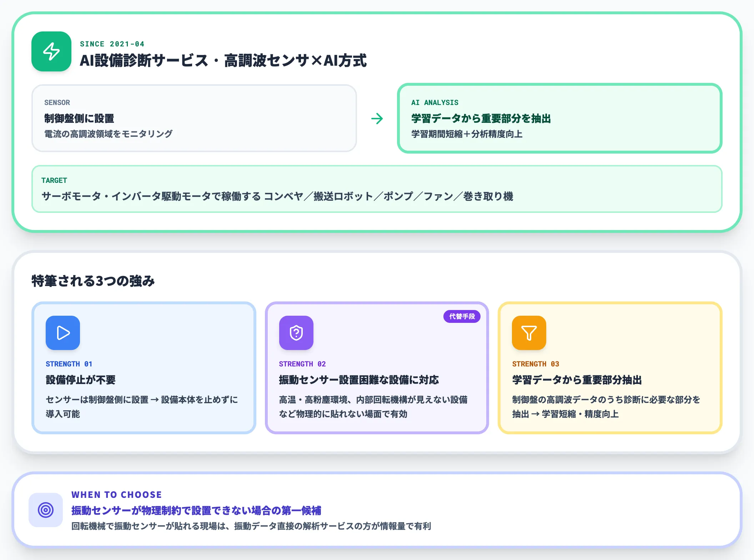Click the 代替手段 badge
754x560 pixels.
[x=462, y=316]
